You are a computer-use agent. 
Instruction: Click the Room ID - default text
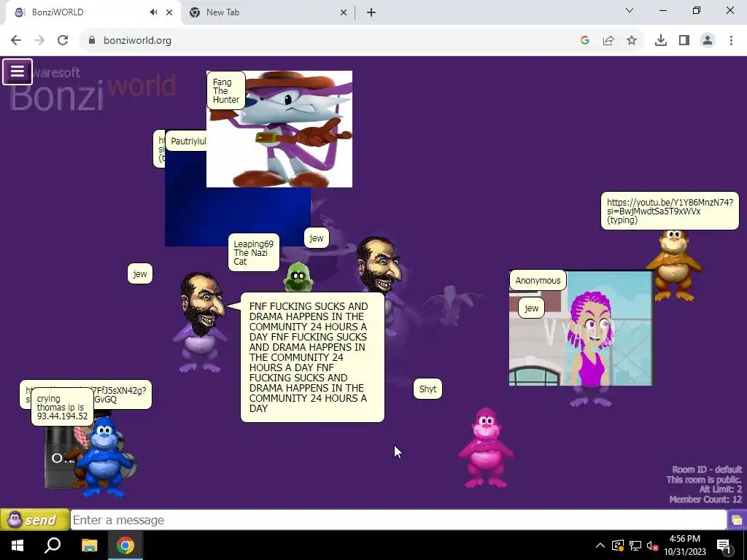[x=707, y=470]
